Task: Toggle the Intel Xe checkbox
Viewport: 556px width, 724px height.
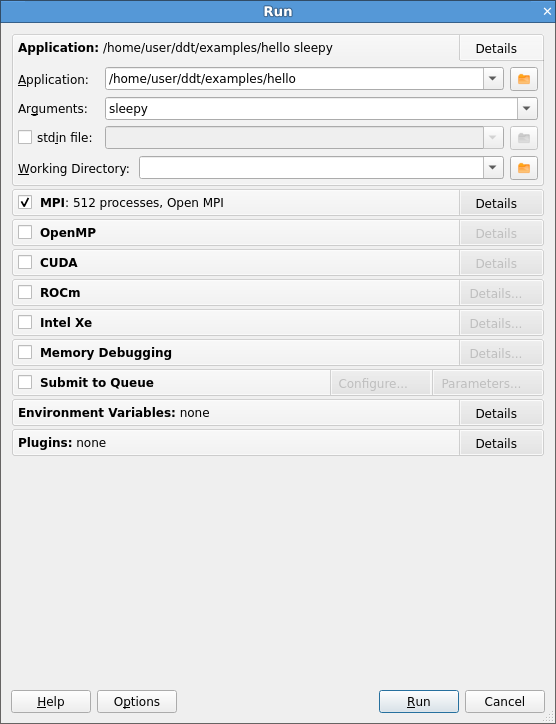Action: (25, 322)
